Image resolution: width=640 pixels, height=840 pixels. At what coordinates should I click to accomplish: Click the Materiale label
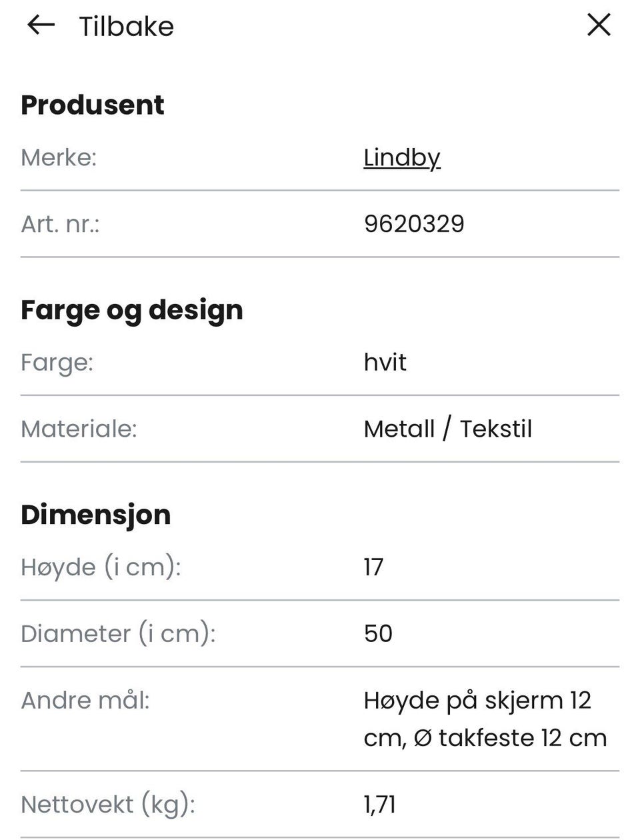[79, 429]
